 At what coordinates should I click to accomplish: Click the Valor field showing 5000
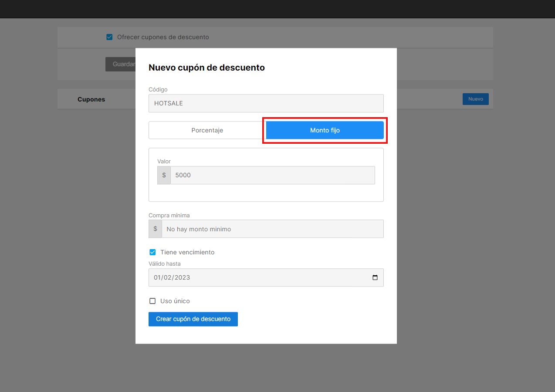click(273, 175)
